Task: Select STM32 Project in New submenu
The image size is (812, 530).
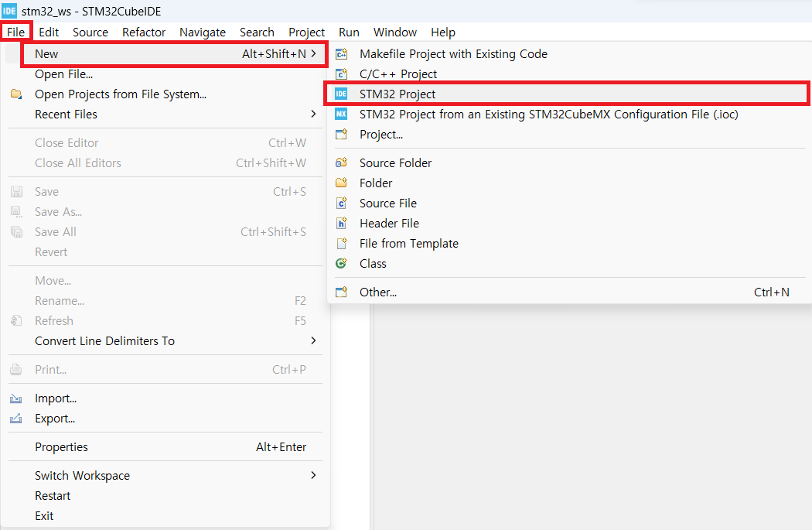Action: click(x=568, y=94)
